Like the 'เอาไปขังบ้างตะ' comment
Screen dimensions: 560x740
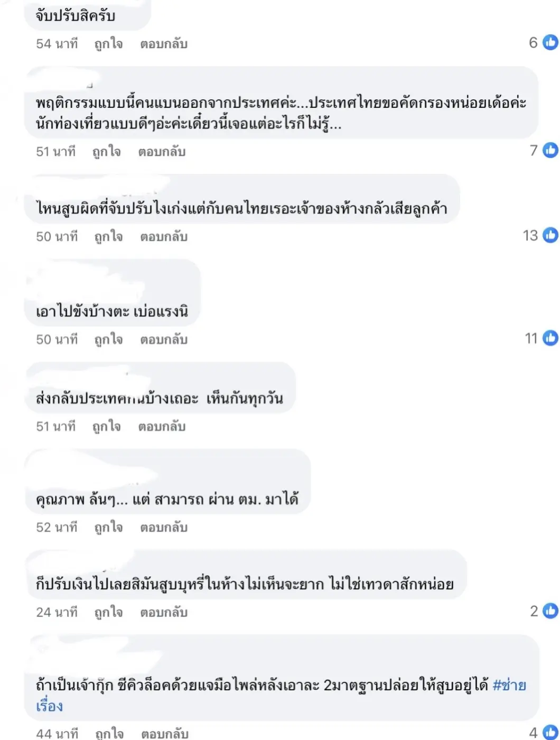click(108, 339)
